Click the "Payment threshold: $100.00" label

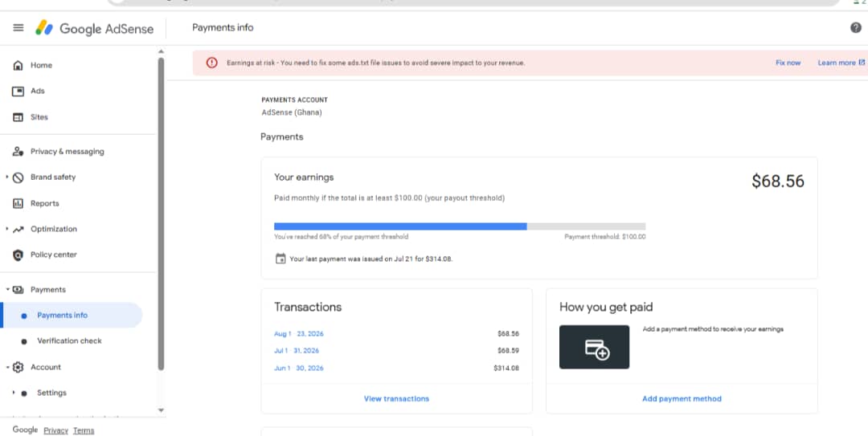coord(605,237)
